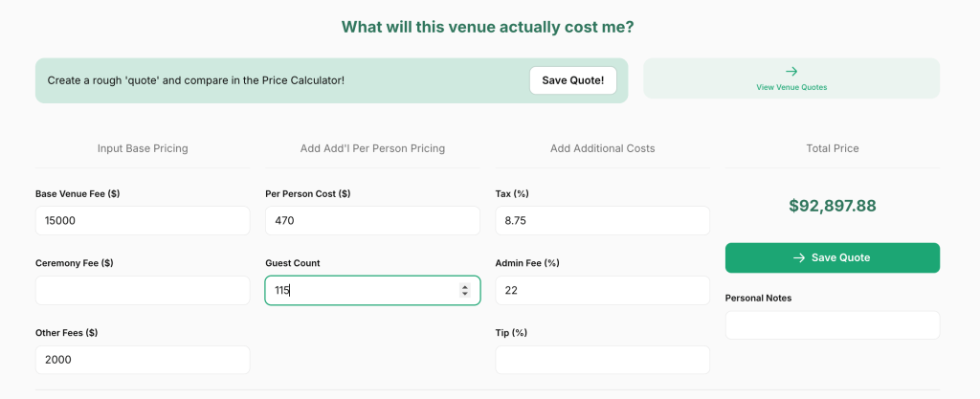This screenshot has height=399, width=980.
Task: Click into the Guest Count field
Action: tap(359, 290)
